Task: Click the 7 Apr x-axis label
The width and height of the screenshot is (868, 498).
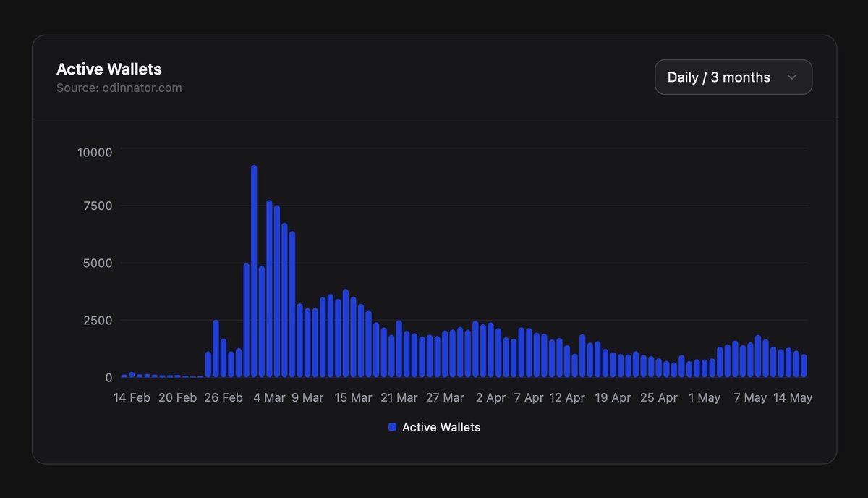Action: (x=529, y=397)
